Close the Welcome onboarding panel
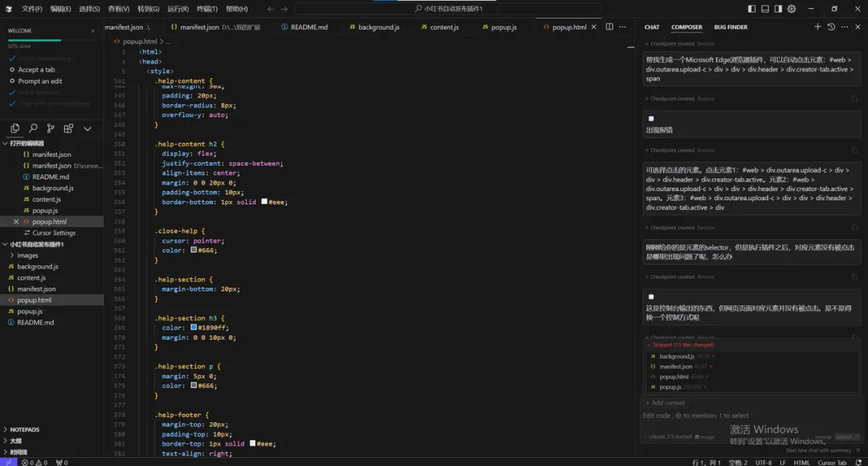Viewport: 868px width, 466px height. pyautogui.click(x=92, y=31)
